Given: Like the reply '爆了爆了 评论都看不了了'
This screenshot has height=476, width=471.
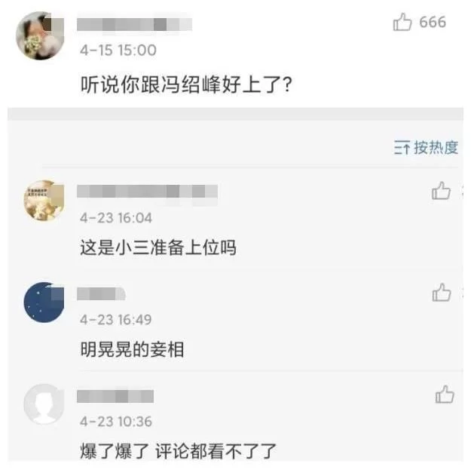Looking at the screenshot, I should click(x=445, y=395).
